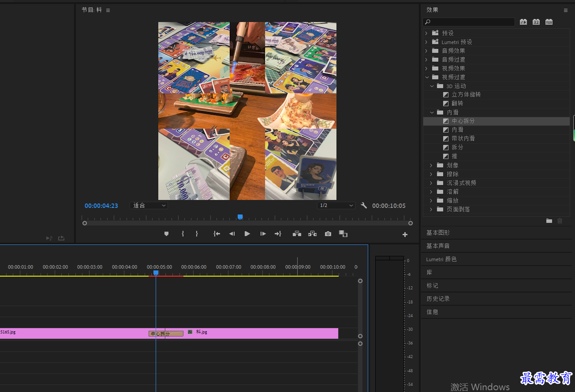Viewport: 575px width, 392px height.
Task: Step back one frame
Action: [x=232, y=234]
